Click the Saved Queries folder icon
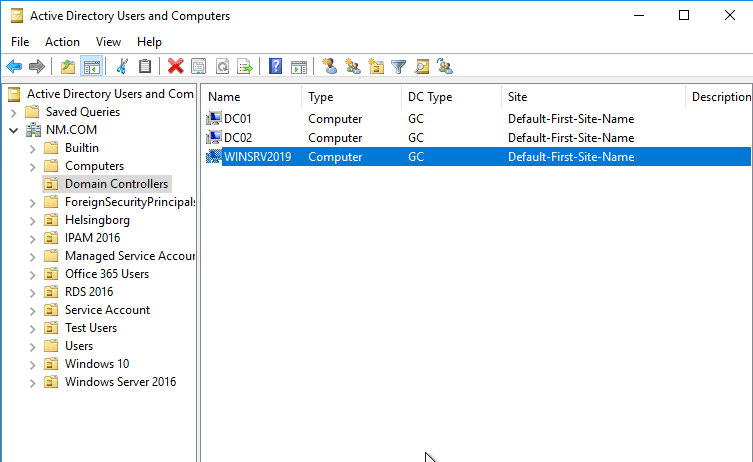Viewport: 753px width, 462px height. point(32,112)
